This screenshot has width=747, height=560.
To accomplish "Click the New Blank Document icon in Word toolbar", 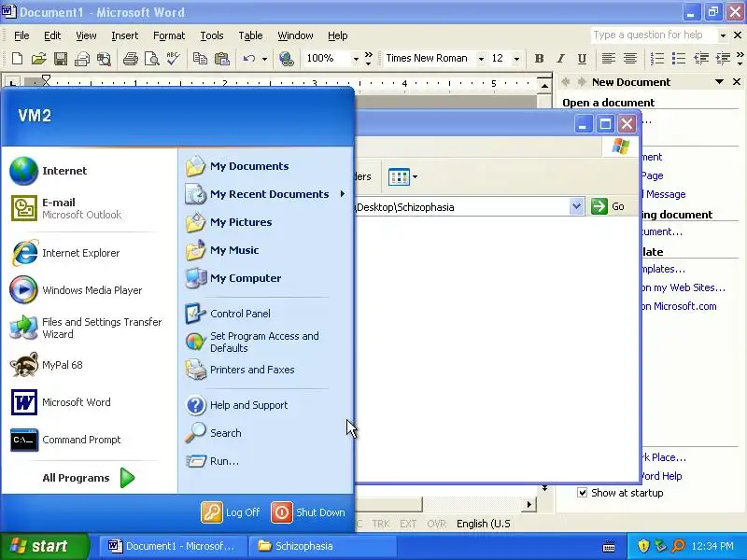I will [x=17, y=59].
